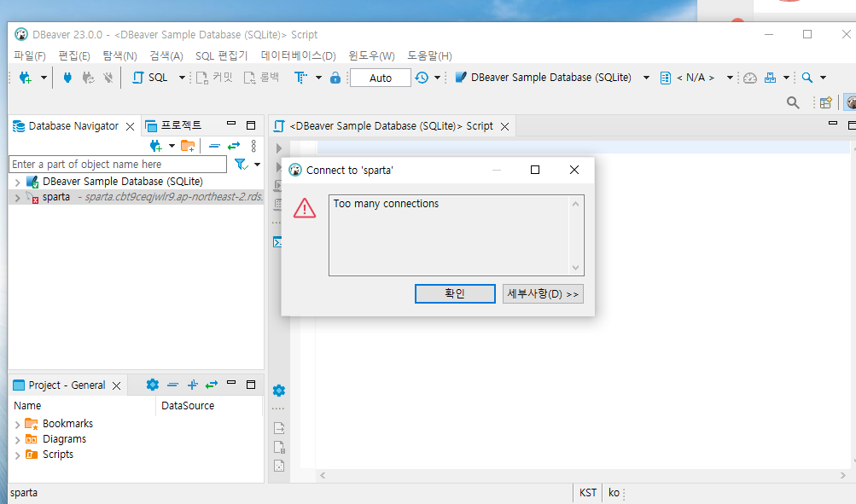
Task: Click the New Connection plug icon in main toolbar
Action: 25,78
